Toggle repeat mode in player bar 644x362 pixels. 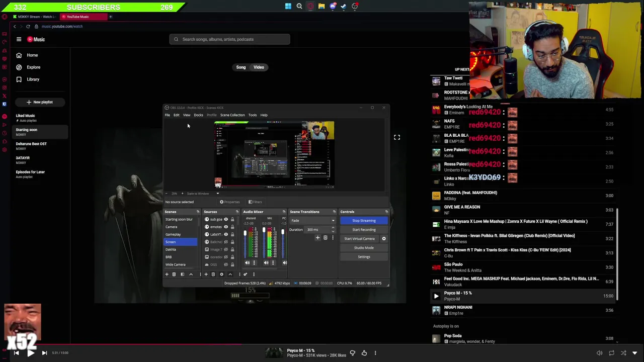click(611, 353)
